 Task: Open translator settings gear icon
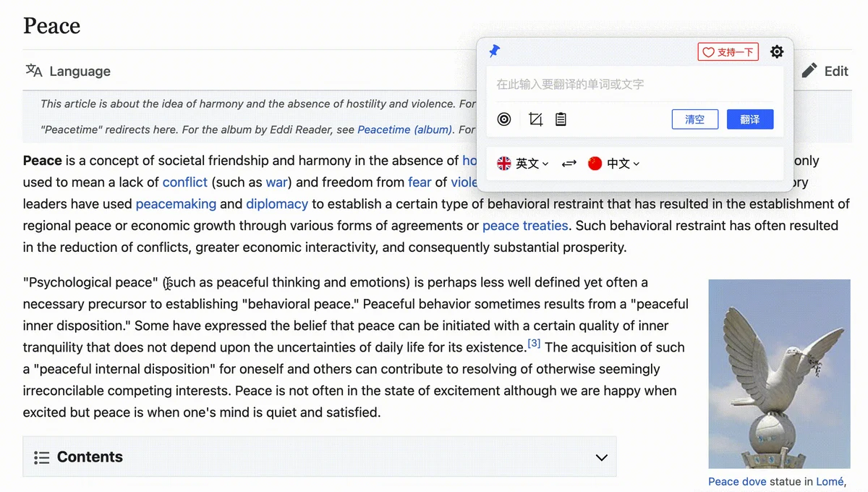[777, 51]
